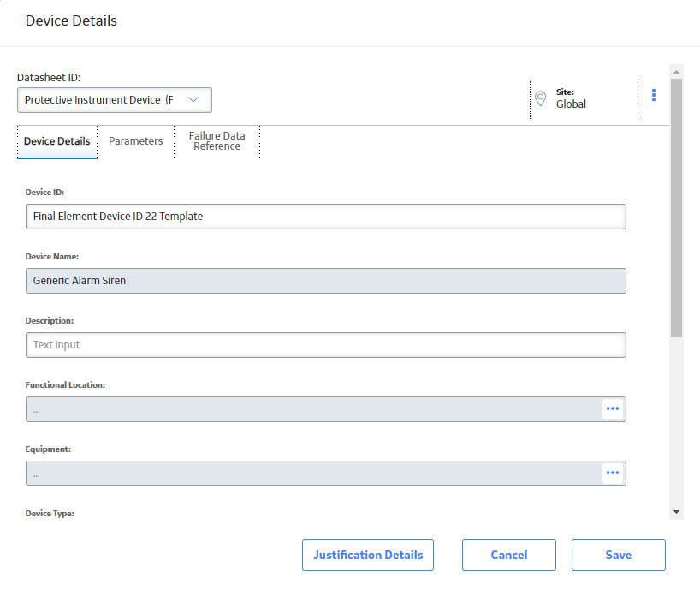This screenshot has width=700, height=589.
Task: Open Justification Details
Action: click(368, 555)
